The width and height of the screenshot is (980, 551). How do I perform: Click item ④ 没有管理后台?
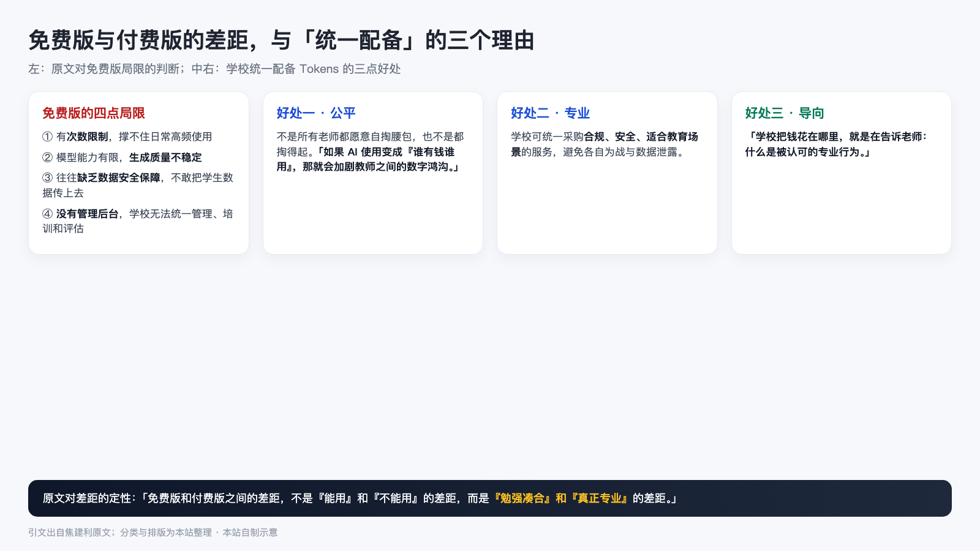(x=138, y=221)
